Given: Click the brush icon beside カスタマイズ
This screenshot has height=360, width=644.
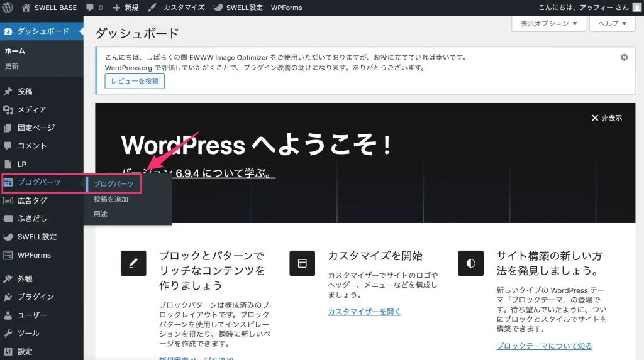Looking at the screenshot, I should click(152, 8).
